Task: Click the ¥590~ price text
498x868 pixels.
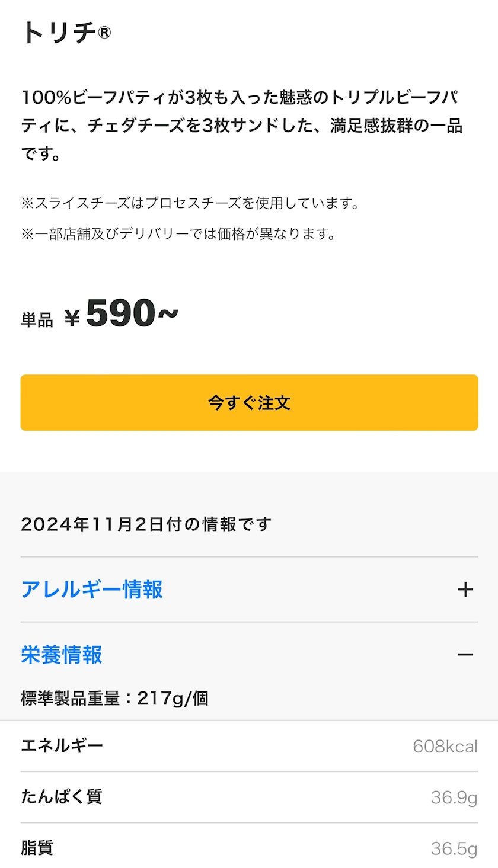Action: [x=122, y=314]
